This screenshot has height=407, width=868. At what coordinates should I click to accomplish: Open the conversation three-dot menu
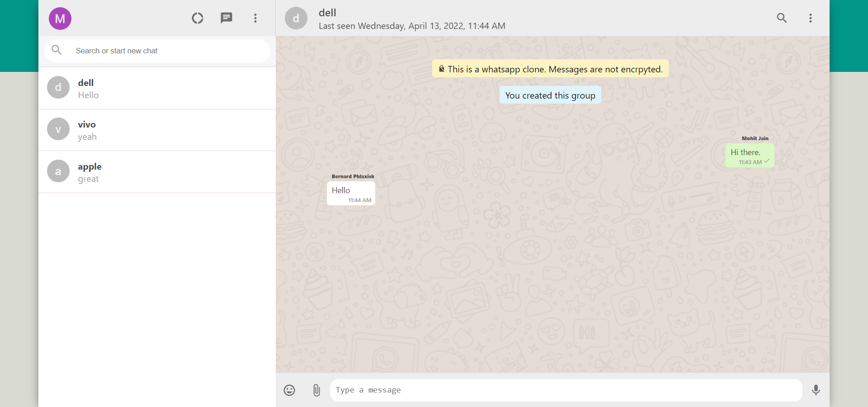tap(810, 18)
